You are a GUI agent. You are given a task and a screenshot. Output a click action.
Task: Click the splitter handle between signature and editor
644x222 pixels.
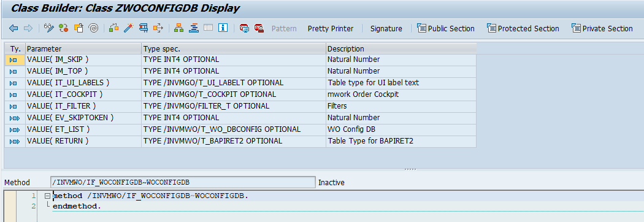pyautogui.click(x=410, y=169)
